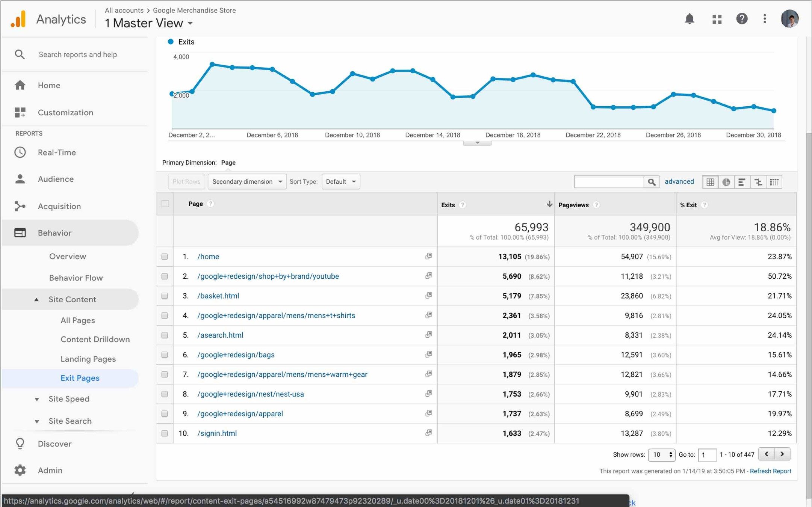This screenshot has width=812, height=507.
Task: Click the Refresh Report link
Action: (x=770, y=471)
